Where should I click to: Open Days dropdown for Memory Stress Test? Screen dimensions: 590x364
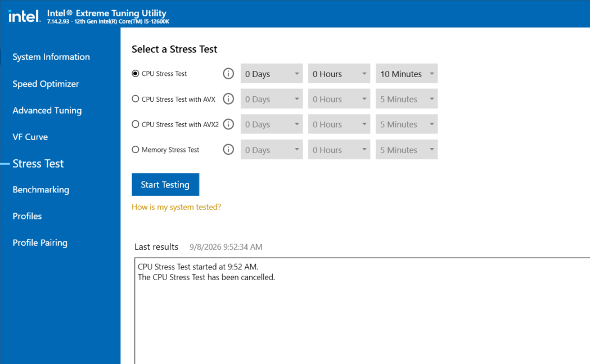click(272, 150)
